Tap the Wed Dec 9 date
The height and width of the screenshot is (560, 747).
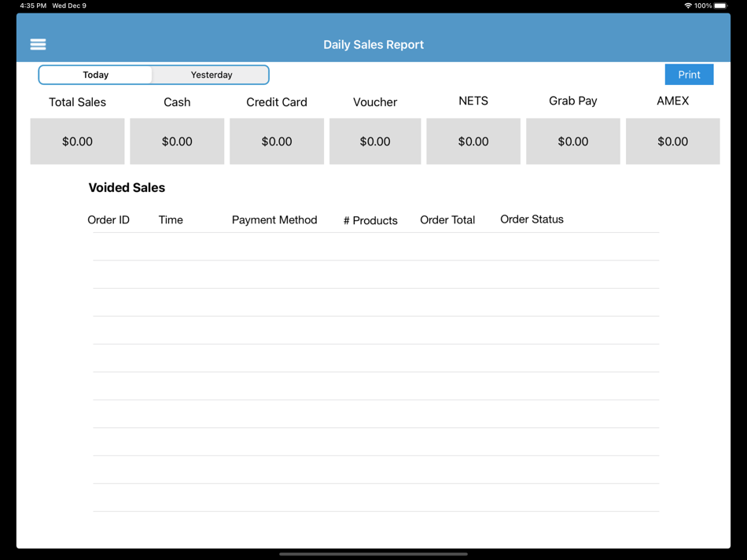69,6
